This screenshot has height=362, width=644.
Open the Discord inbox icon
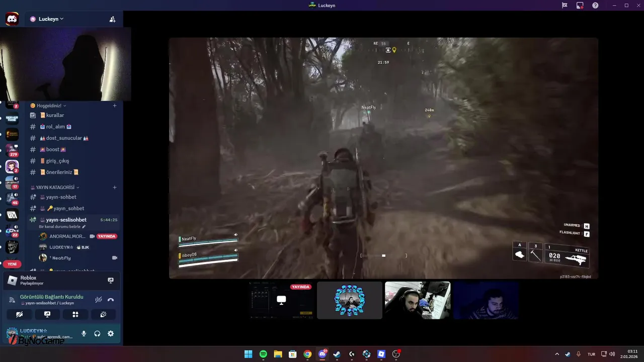click(580, 6)
